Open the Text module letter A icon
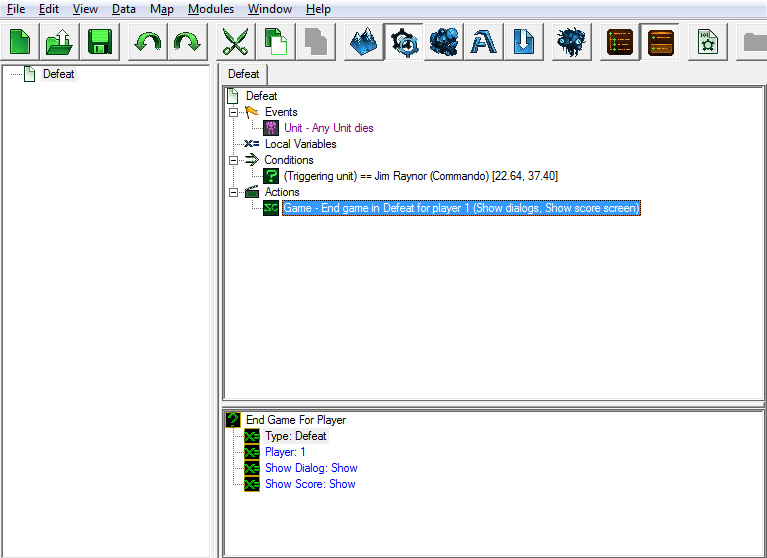 click(x=483, y=42)
